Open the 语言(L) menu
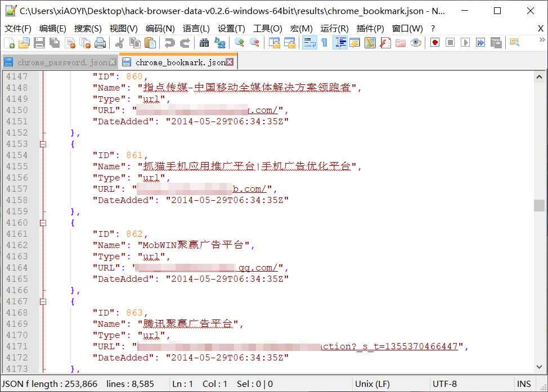Image resolution: width=548 pixels, height=392 pixels. [x=196, y=29]
